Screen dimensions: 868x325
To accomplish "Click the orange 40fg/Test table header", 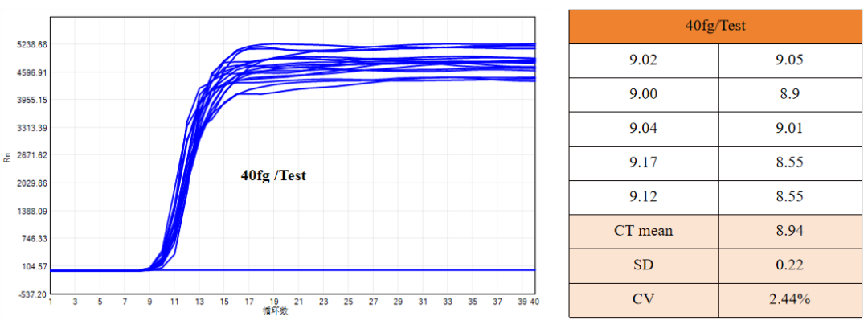I will (x=717, y=26).
